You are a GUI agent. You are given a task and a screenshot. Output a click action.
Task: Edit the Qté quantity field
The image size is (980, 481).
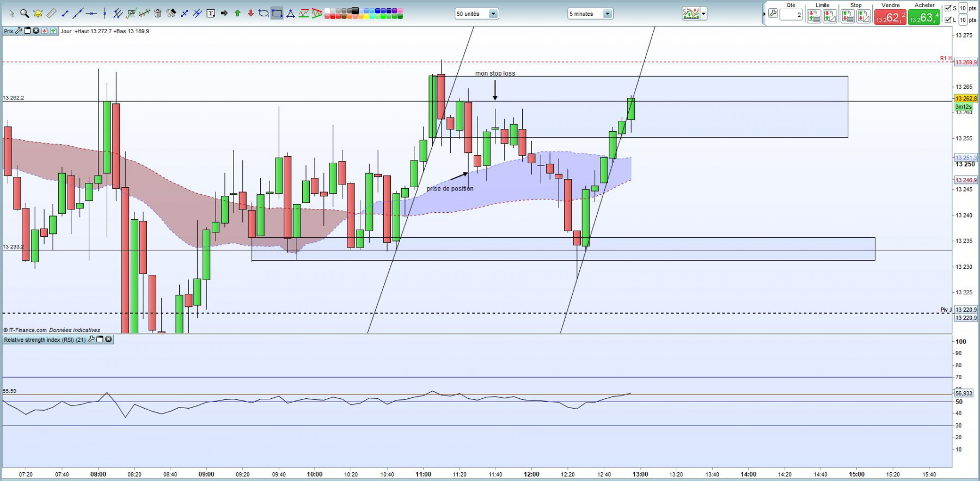click(791, 15)
